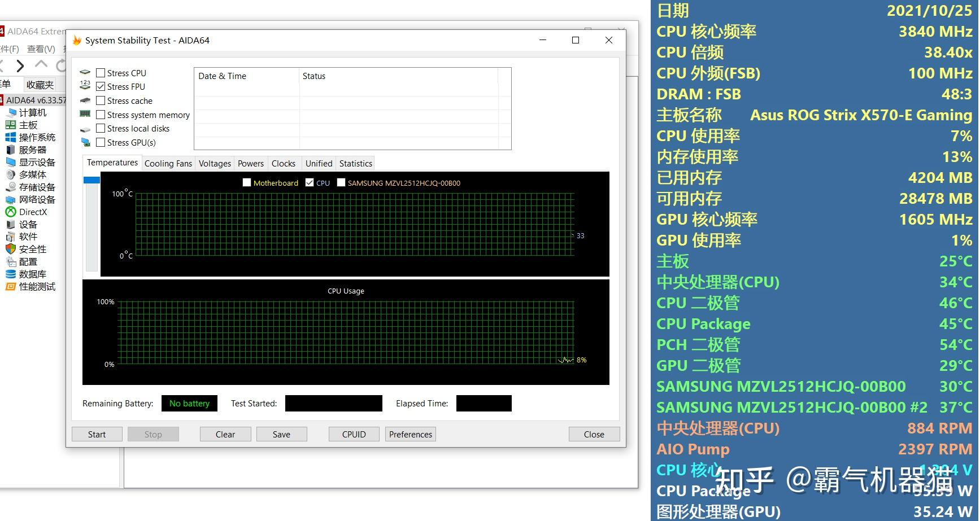980x521 pixels.
Task: Show SAMSUNG MZVL2512HCJQ-00B00 temperature in graph
Action: tap(341, 182)
